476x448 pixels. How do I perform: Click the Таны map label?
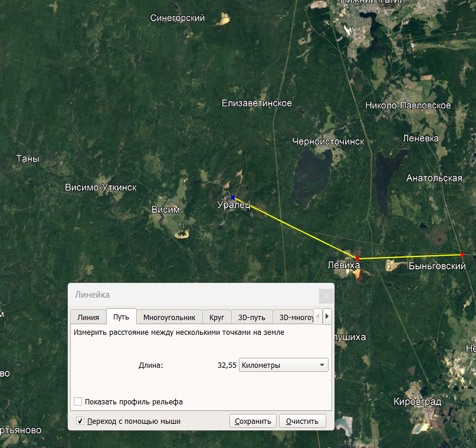28,159
